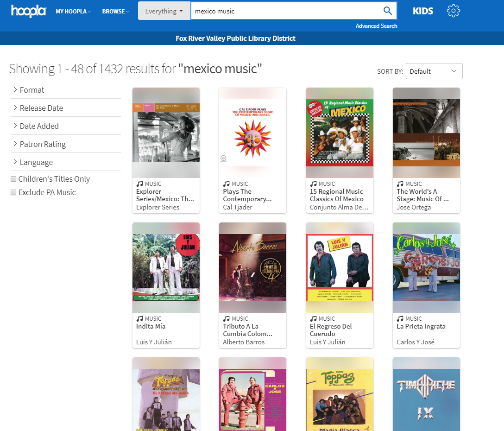Open the 15 Regional Music Classics cover
Viewport: 504px width, 431px height.
[340, 133]
